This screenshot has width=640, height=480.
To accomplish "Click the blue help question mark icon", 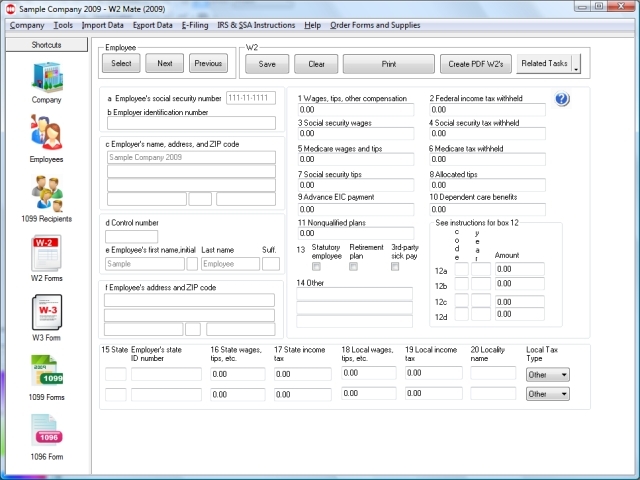I will tap(561, 99).
